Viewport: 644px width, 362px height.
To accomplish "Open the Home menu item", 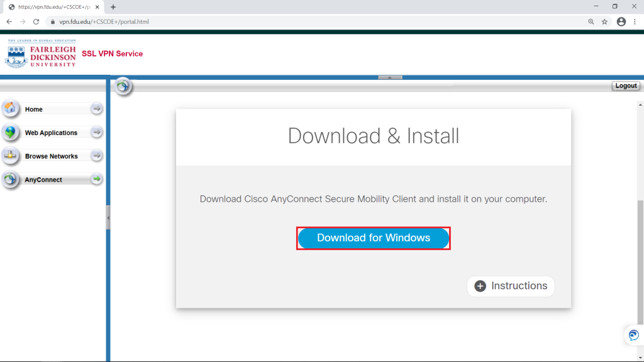I will pyautogui.click(x=52, y=109).
